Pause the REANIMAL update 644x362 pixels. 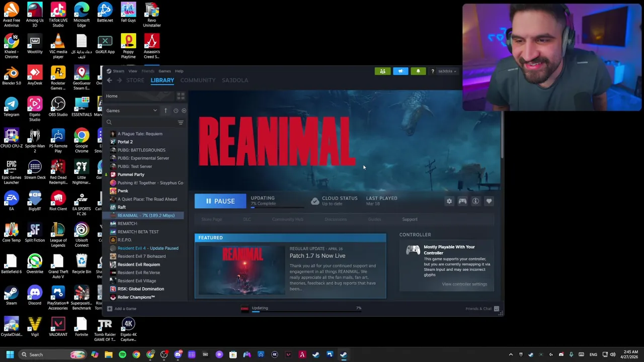pos(220,201)
